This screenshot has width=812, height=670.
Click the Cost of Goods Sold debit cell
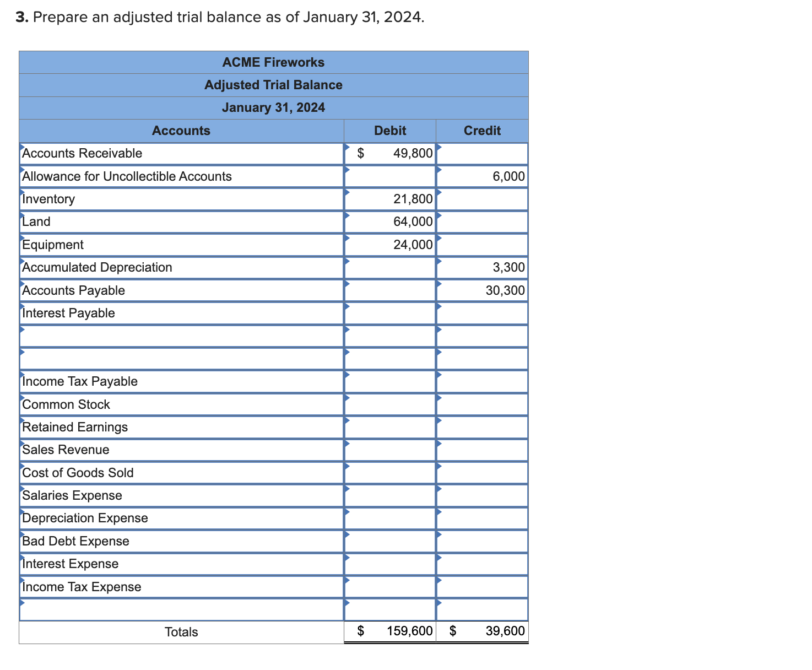click(x=390, y=473)
